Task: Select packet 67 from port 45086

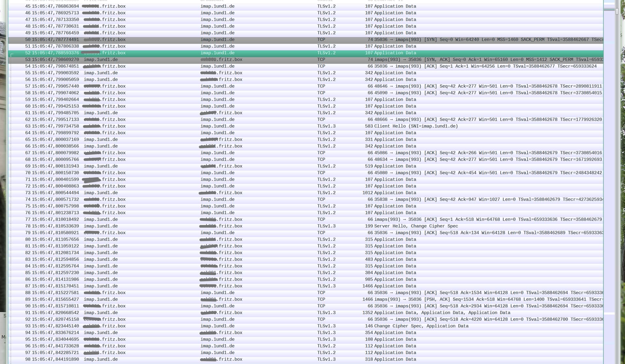Action: 306,153
